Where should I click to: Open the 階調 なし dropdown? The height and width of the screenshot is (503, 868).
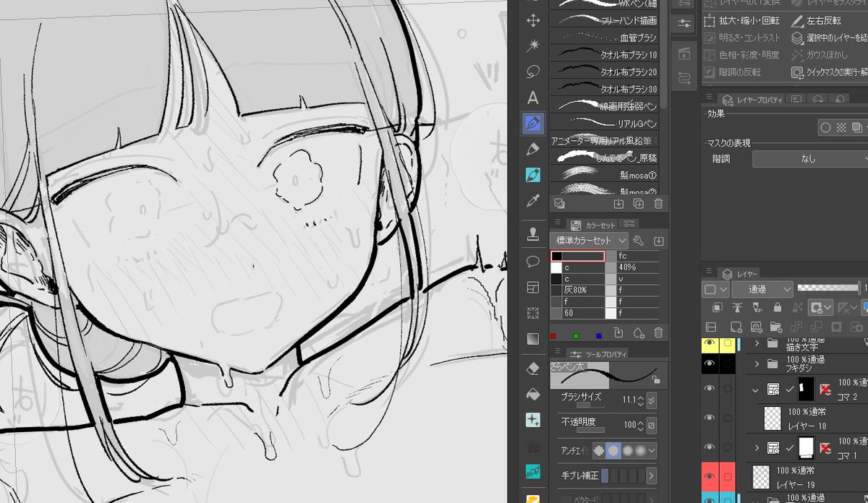click(810, 158)
